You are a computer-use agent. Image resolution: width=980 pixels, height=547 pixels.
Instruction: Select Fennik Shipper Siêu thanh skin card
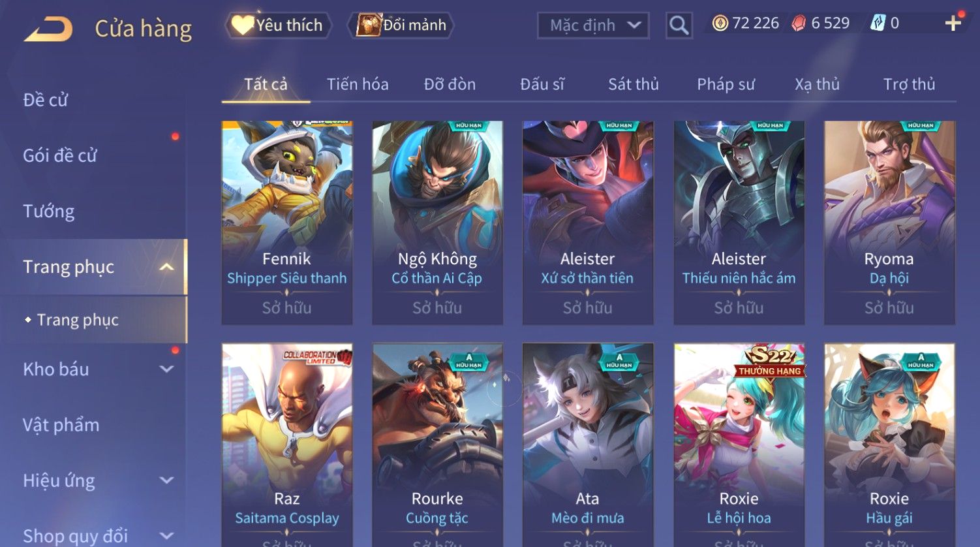(287, 223)
